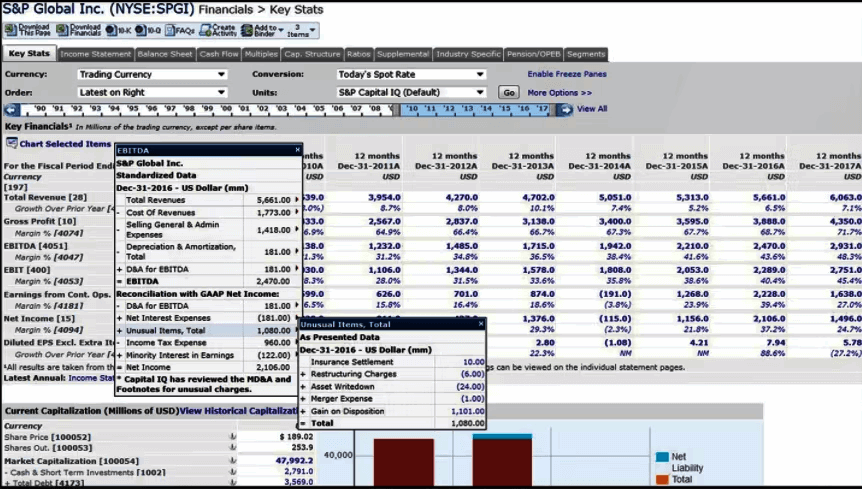The width and height of the screenshot is (862, 489).
Task: Open the 10-K filing icon
Action: pos(110,30)
